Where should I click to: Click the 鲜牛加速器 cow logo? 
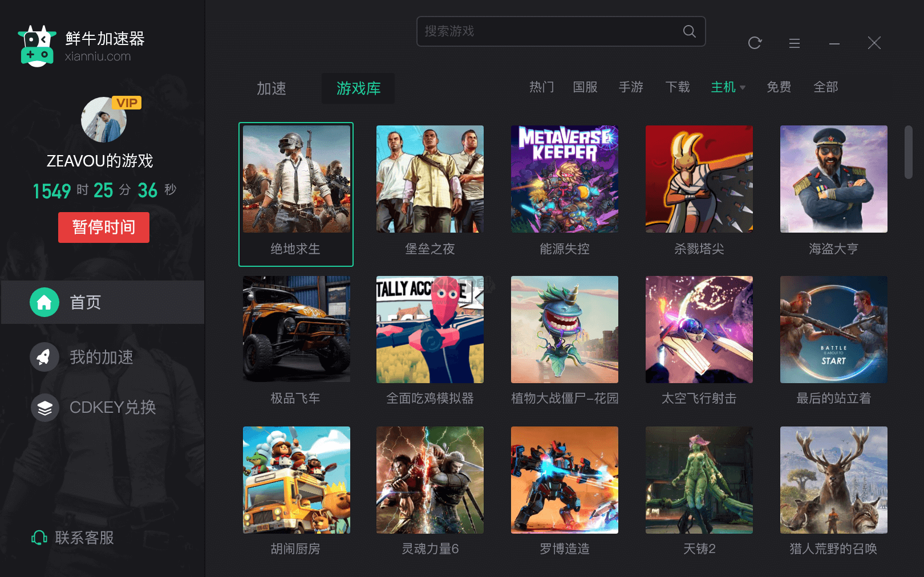pos(37,46)
